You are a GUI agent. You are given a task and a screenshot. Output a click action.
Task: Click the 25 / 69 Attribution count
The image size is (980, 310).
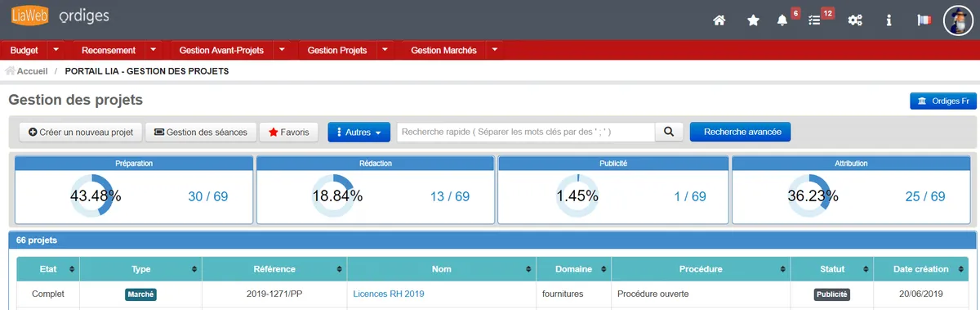[x=925, y=197]
